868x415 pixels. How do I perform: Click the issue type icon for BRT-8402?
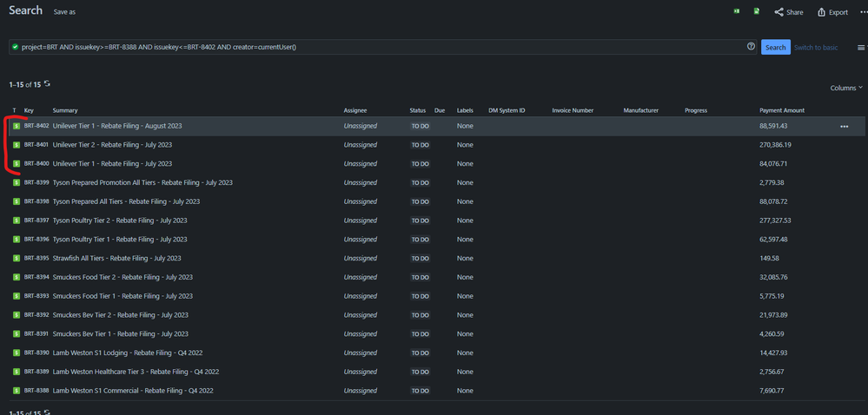click(x=17, y=126)
